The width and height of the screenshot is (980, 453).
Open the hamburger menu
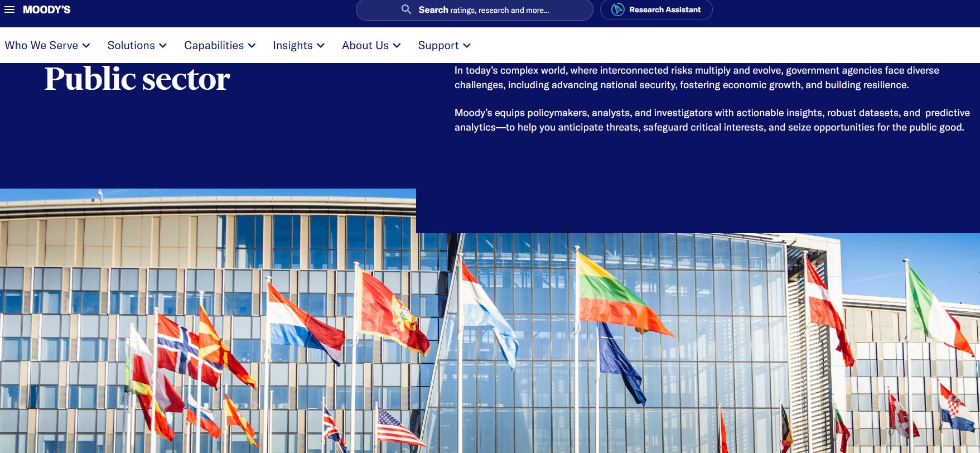click(9, 9)
